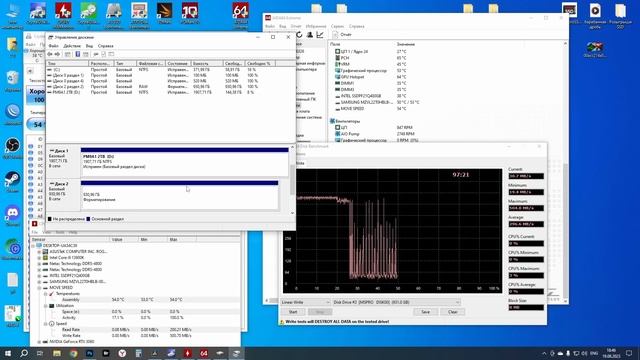The height and width of the screenshot is (360, 640).
Task: Click Ёмкость column header in volume list
Action: click(207, 64)
